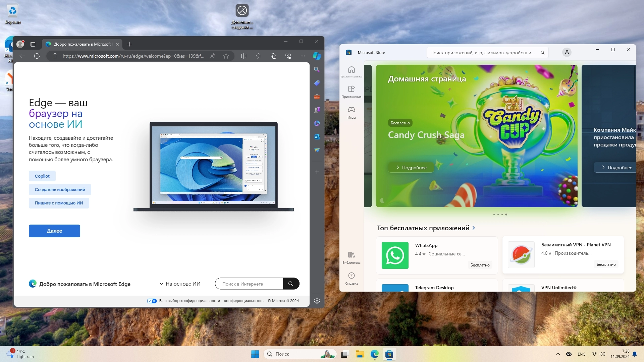
Task: Click Edge split screen icon
Action: coord(244,56)
